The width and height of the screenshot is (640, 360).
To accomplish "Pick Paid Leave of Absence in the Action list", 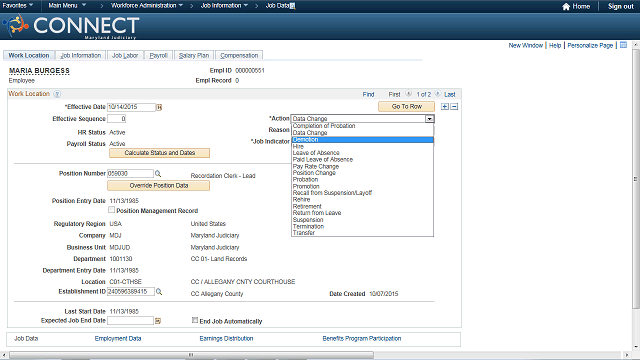I will (362, 160).
